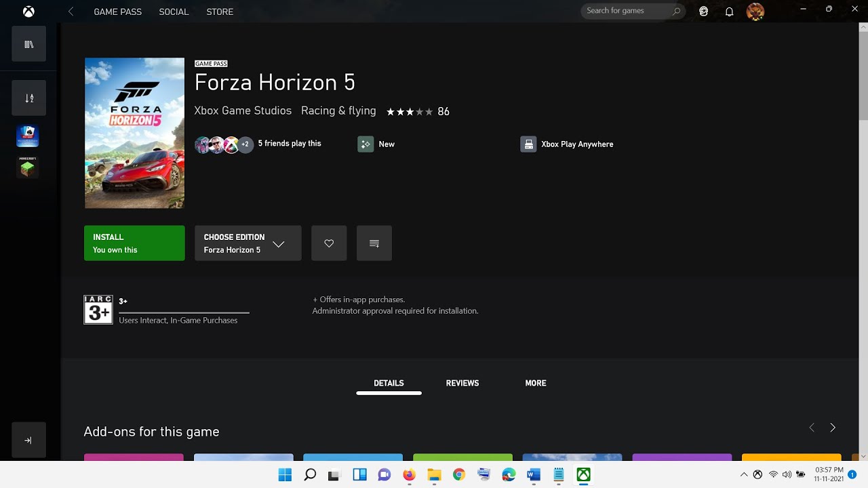Click the Xbox Play Anywhere icon

528,144
